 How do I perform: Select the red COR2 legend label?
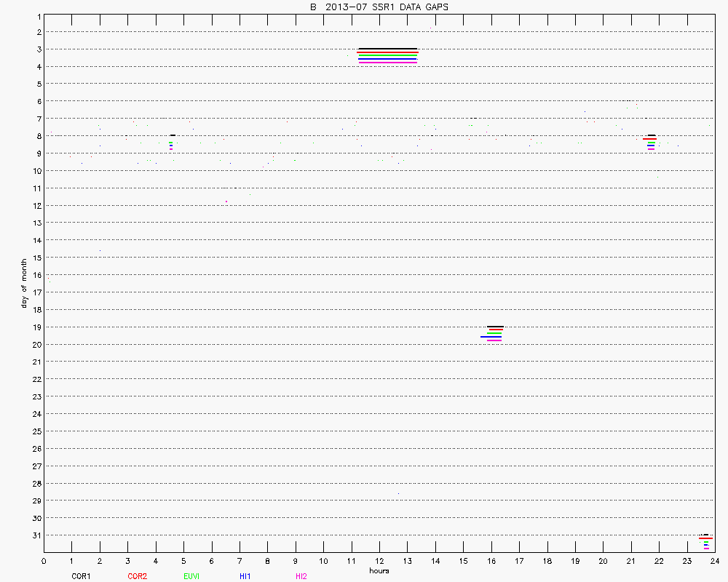click(137, 576)
